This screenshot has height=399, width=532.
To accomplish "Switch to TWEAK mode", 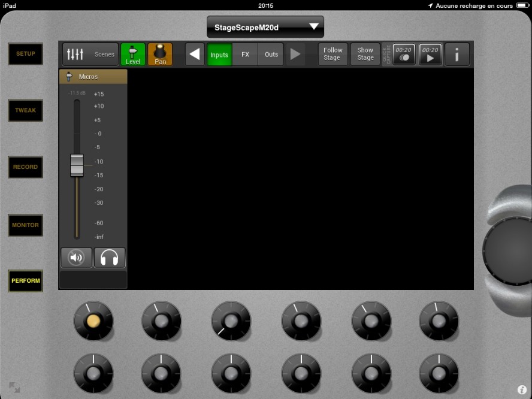I will pos(25,110).
